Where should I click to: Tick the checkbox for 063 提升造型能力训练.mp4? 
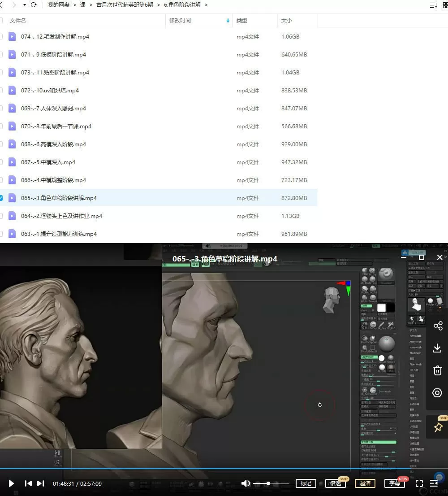pyautogui.click(x=1, y=234)
